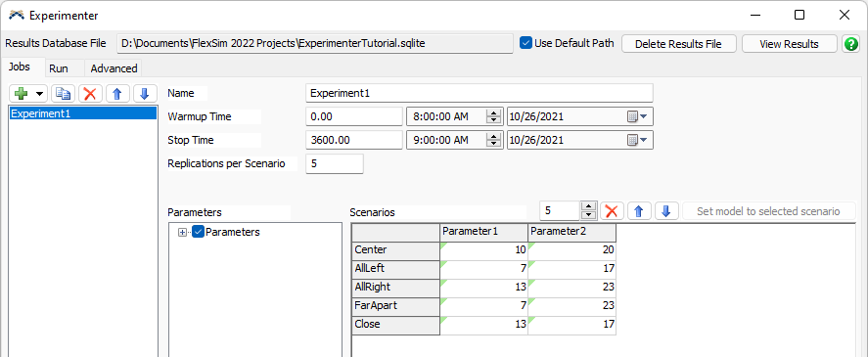Move scenario down with blue arrow
This screenshot has height=357, width=868.
coord(666,211)
